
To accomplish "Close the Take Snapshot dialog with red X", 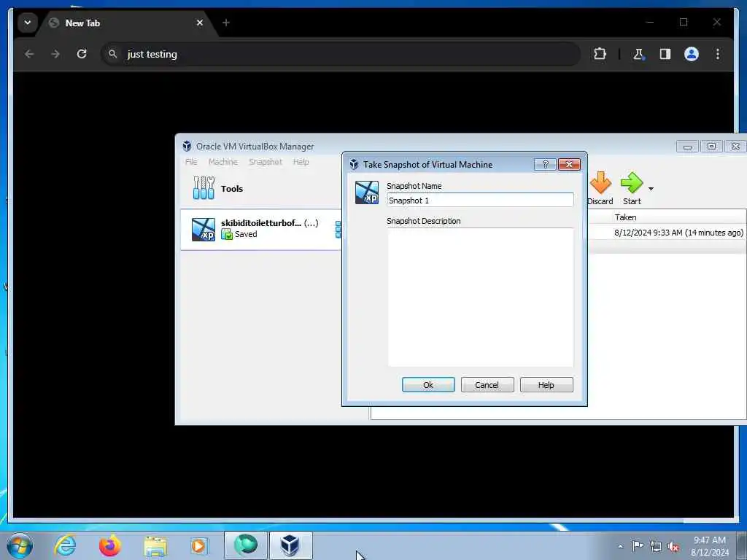I will click(569, 164).
